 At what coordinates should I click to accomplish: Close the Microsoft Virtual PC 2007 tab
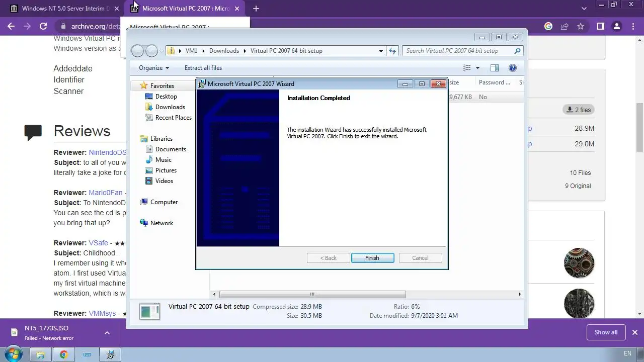[x=237, y=9]
